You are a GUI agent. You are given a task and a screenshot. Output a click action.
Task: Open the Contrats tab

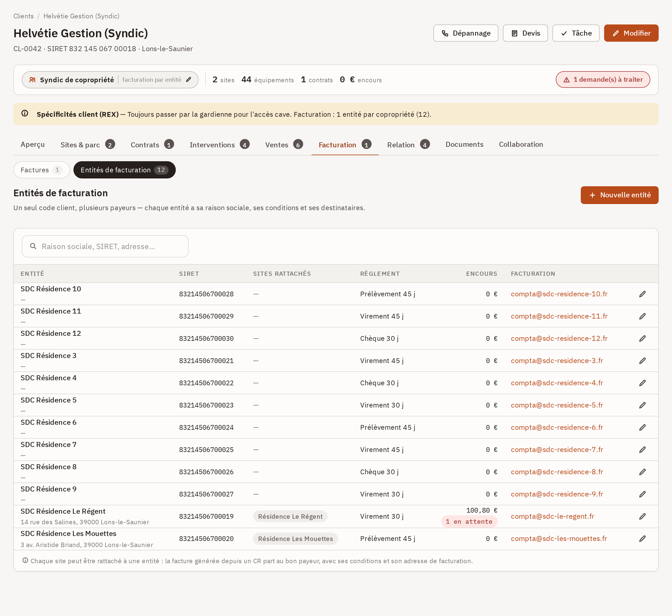(x=152, y=145)
